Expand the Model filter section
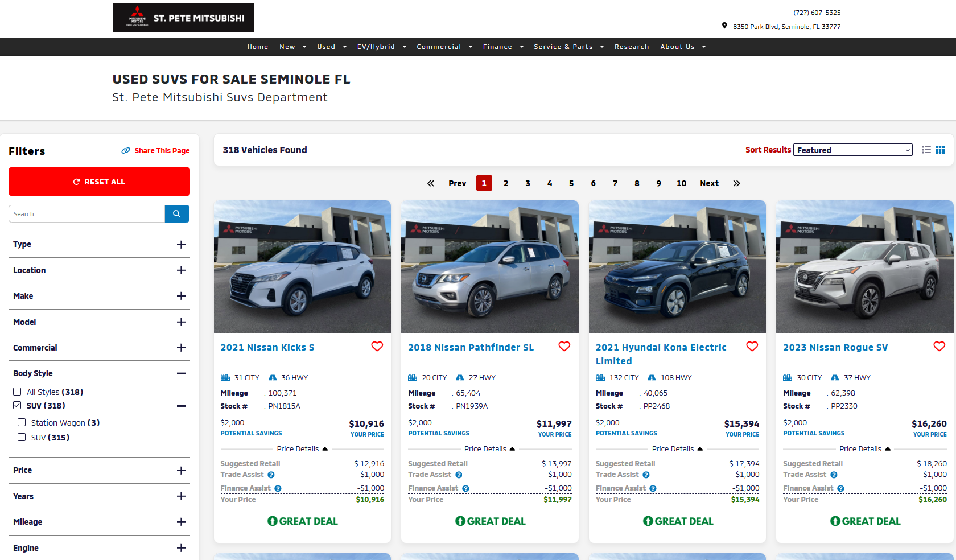The width and height of the screenshot is (956, 560). [x=100, y=322]
